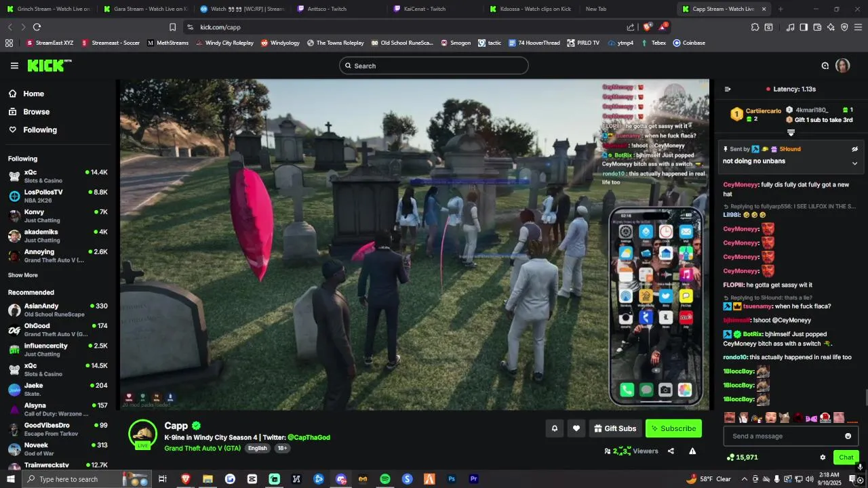Open the Kick hamburger menu
The image size is (868, 488).
(14, 66)
